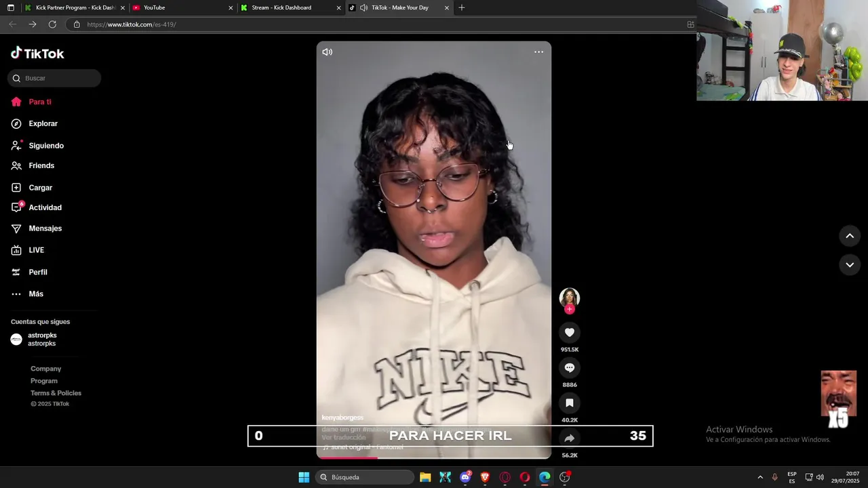Go to the previous video with up arrow
Viewport: 868px width, 488px height.
(x=850, y=236)
